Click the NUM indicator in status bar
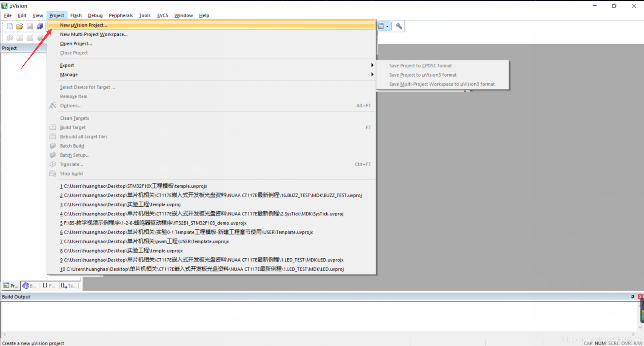This screenshot has height=346, width=644. tap(600, 343)
